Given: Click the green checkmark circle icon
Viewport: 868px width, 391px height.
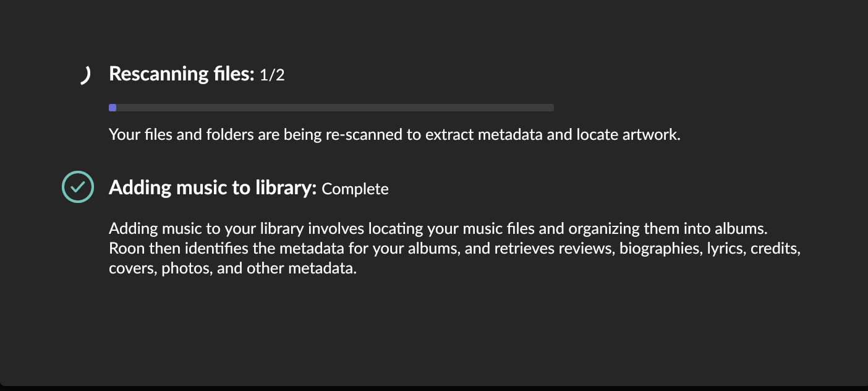Looking at the screenshot, I should (x=78, y=187).
